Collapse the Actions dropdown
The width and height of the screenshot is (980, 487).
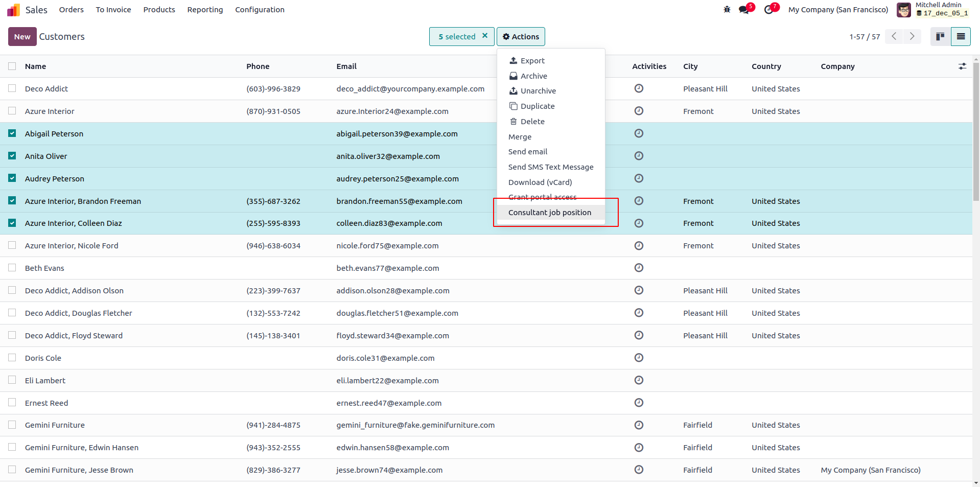(x=521, y=36)
